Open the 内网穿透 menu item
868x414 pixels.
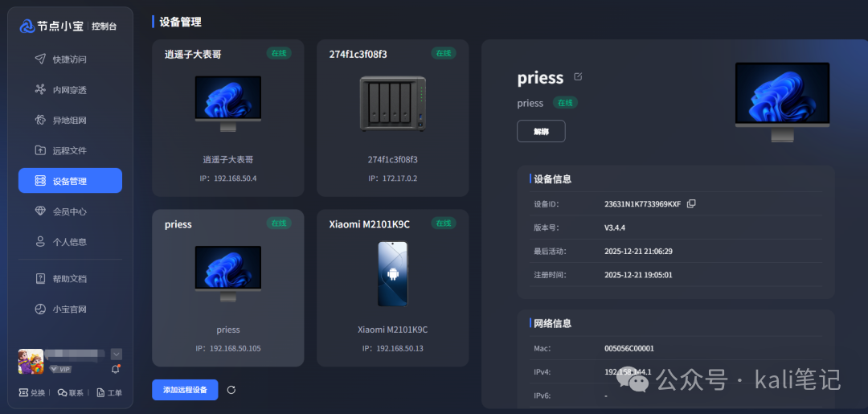click(x=70, y=89)
